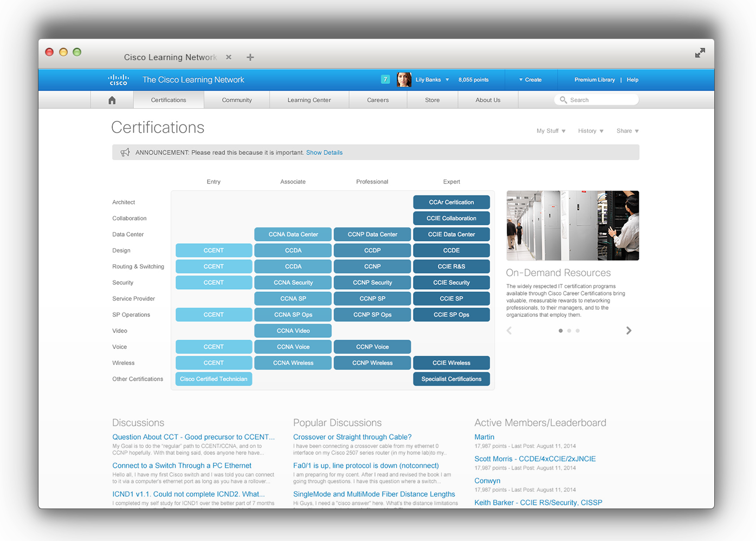Screen dimensions: 756x541
Task: Expand My Stuff dropdown
Action: pos(551,131)
